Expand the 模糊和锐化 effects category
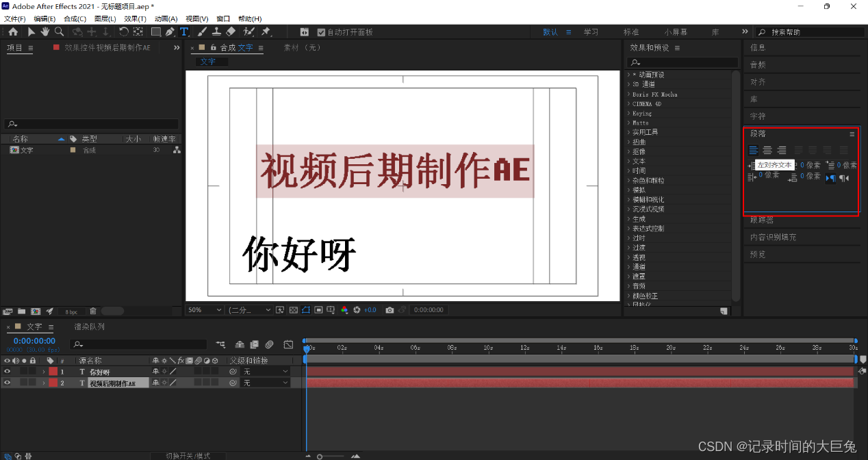Image resolution: width=868 pixels, height=460 pixels. point(629,199)
